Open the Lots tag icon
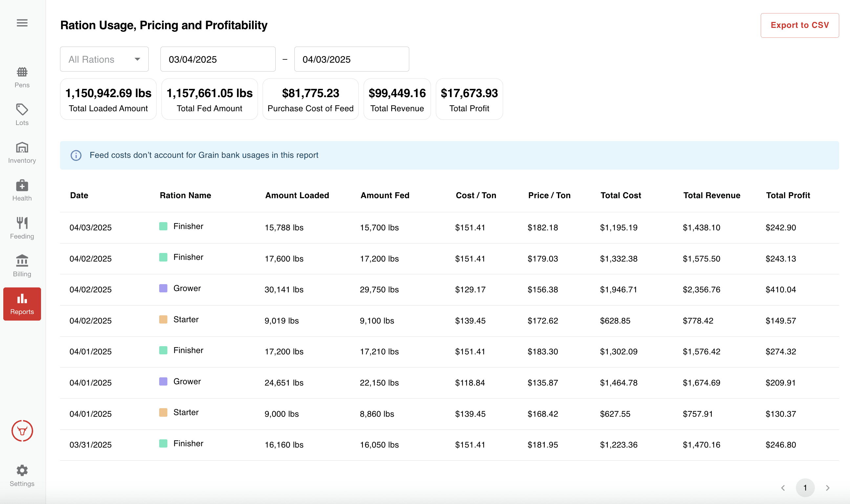The image size is (850, 504). click(x=22, y=109)
